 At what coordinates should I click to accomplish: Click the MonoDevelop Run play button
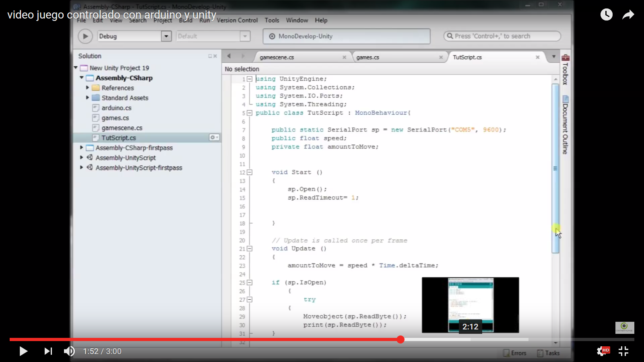point(85,36)
